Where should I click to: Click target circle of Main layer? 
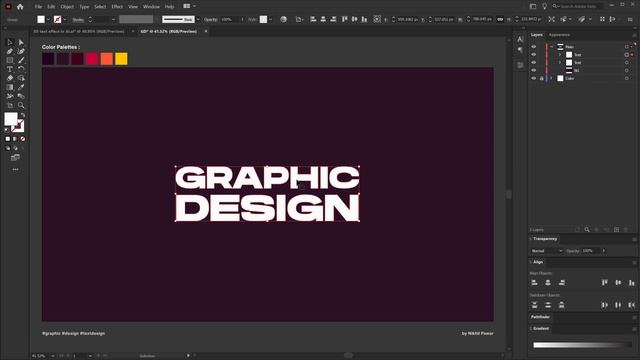627,47
